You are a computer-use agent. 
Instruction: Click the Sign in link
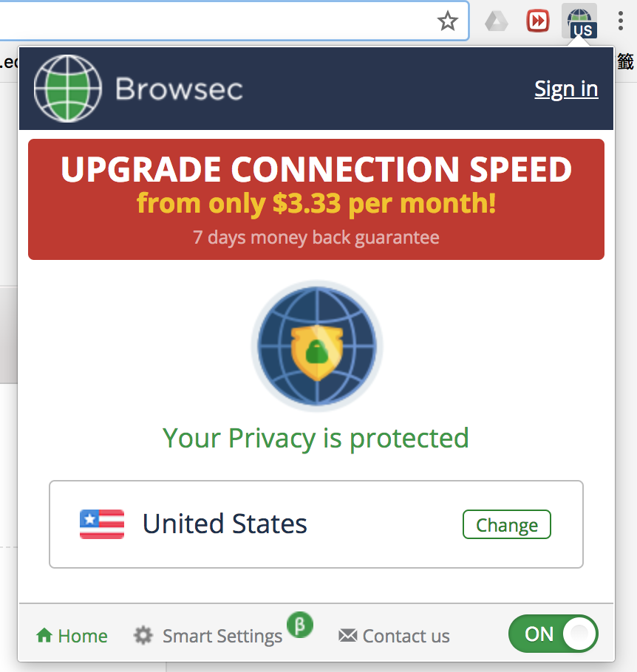tap(566, 89)
